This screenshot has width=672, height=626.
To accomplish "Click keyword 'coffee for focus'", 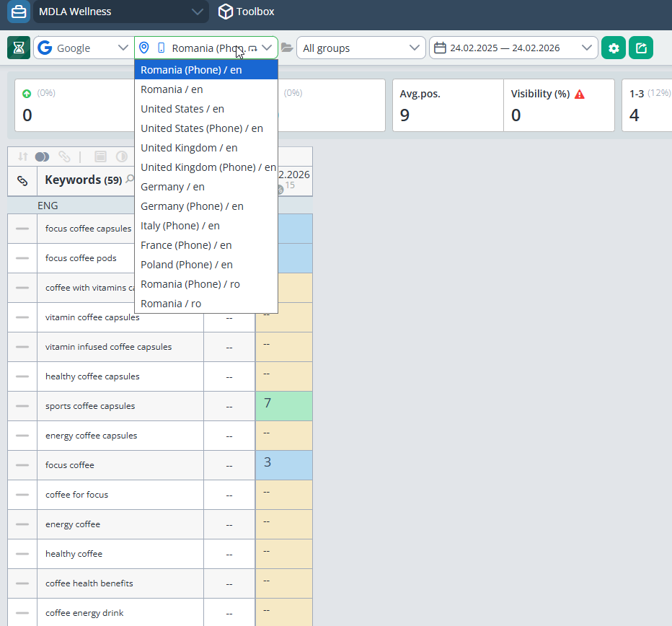I will (x=76, y=495).
